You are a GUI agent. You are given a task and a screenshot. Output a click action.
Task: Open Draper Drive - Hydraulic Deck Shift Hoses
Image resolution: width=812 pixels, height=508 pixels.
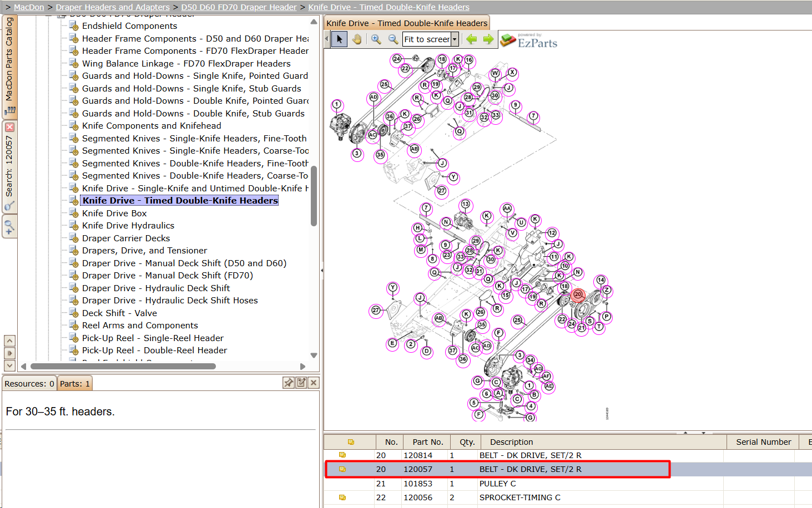click(170, 301)
